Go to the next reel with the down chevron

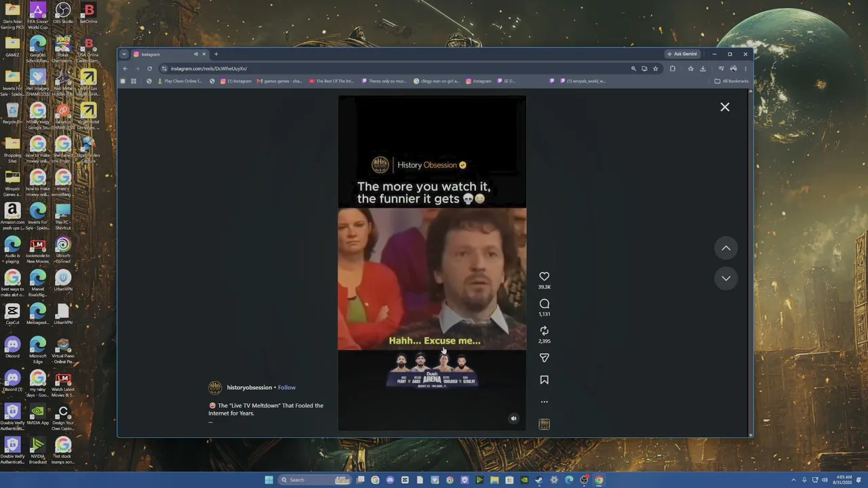(x=726, y=278)
